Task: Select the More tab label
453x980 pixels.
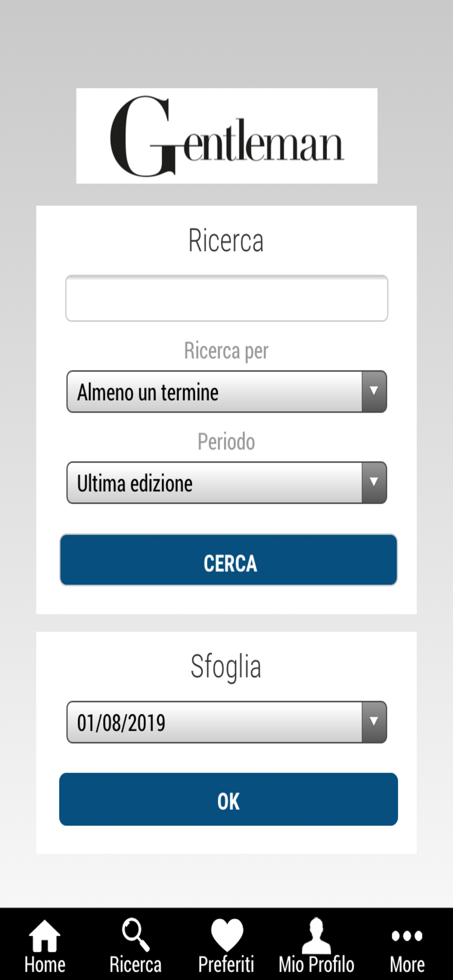Action: tap(407, 964)
